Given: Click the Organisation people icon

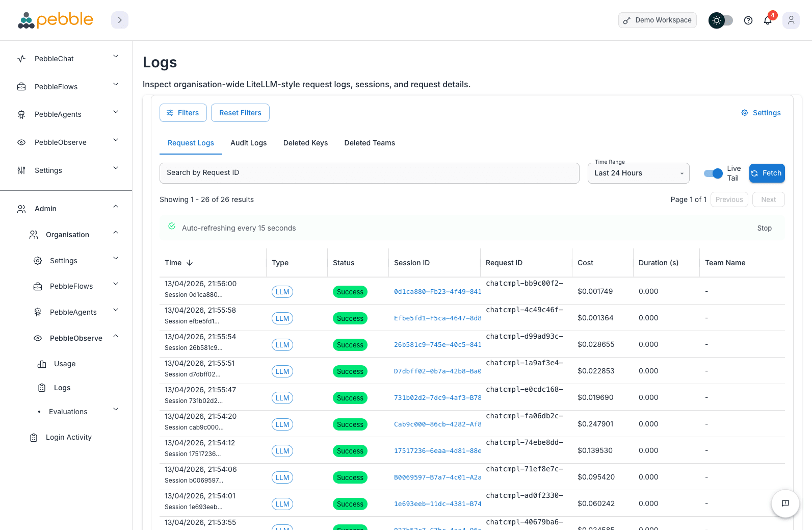Looking at the screenshot, I should (34, 235).
